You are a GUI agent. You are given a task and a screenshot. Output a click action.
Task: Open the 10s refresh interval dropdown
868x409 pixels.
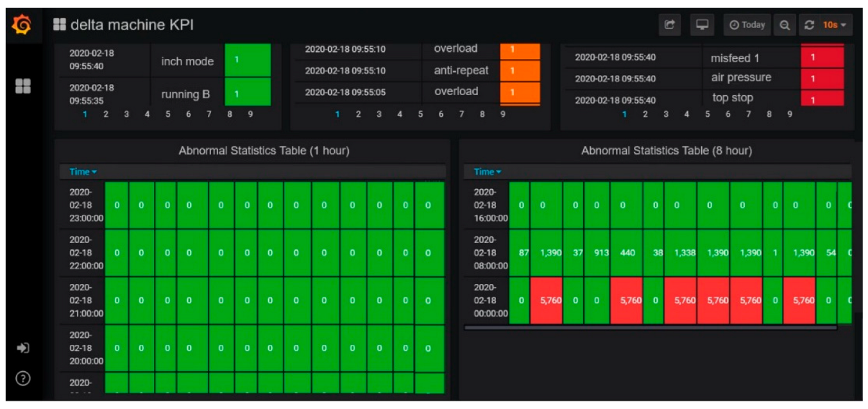point(835,25)
